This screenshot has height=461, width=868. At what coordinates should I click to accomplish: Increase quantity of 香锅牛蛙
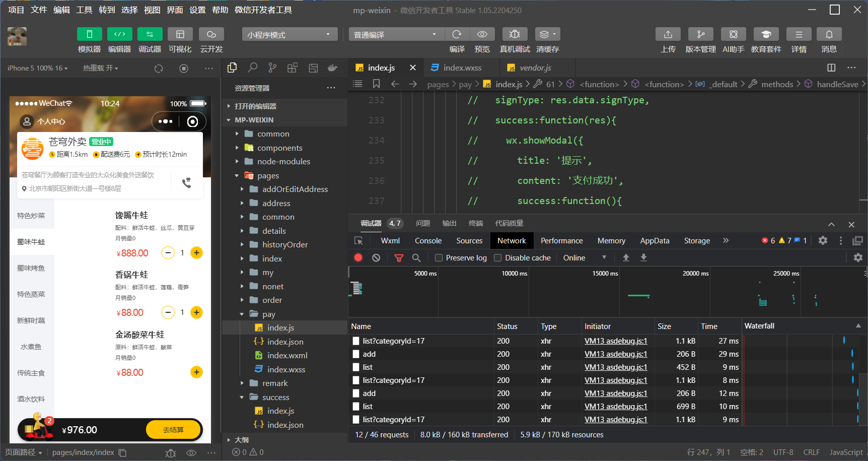tap(196, 312)
